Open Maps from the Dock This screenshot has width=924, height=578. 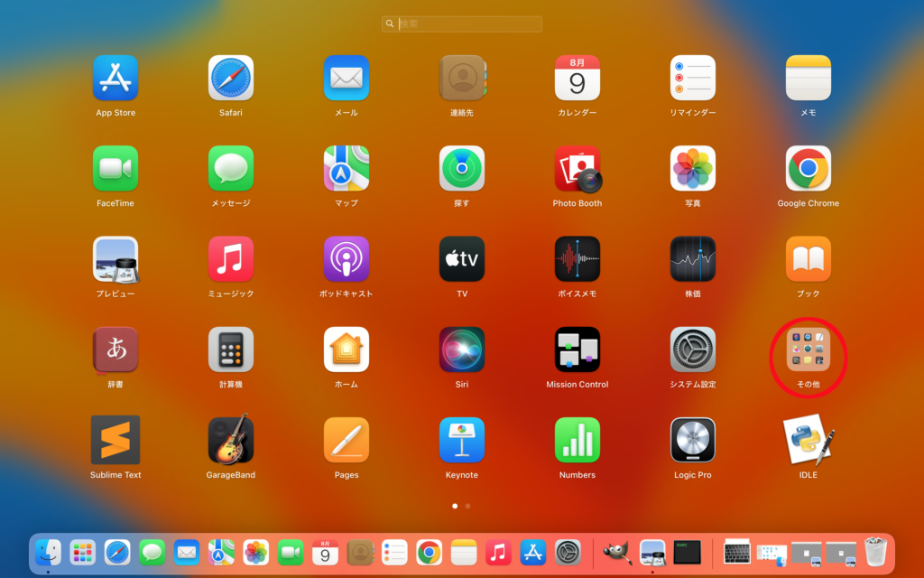click(222, 553)
